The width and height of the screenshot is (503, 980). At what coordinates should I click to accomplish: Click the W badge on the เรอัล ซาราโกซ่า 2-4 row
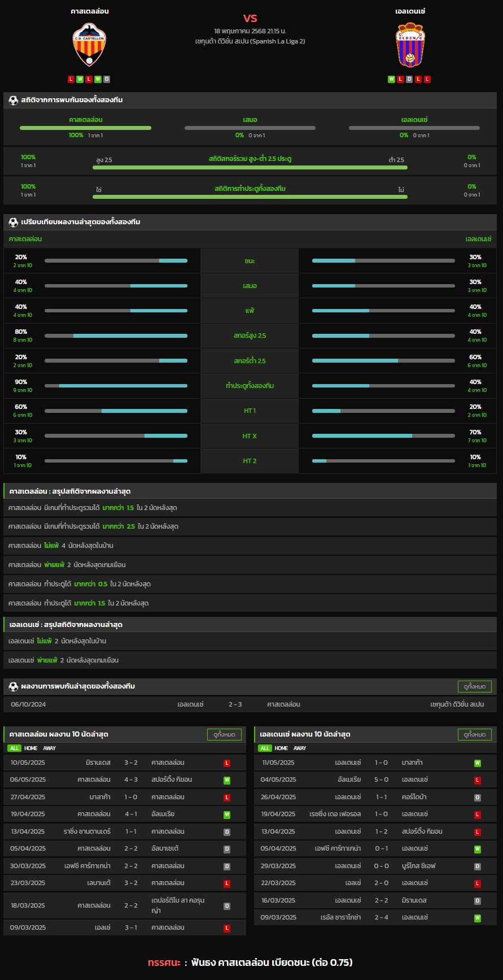[478, 918]
